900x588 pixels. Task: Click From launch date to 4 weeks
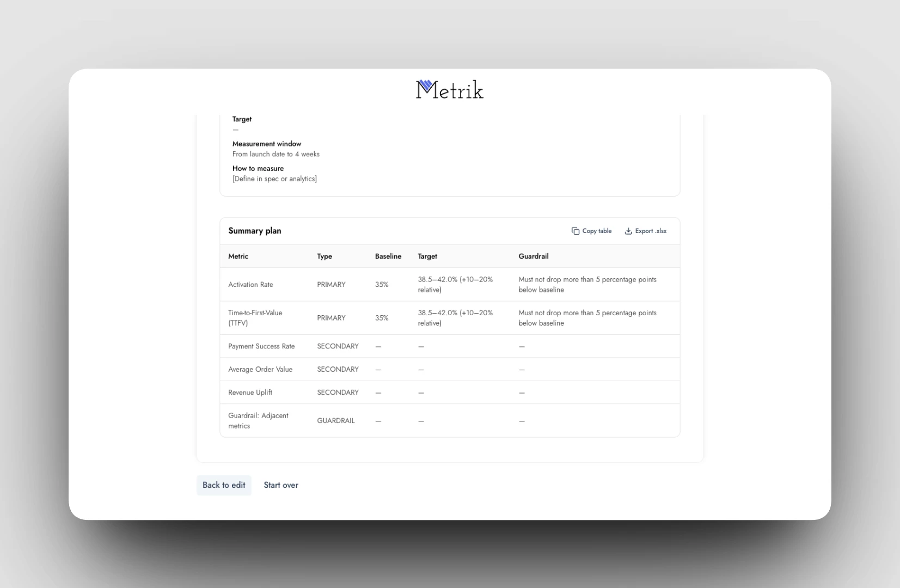276,154
